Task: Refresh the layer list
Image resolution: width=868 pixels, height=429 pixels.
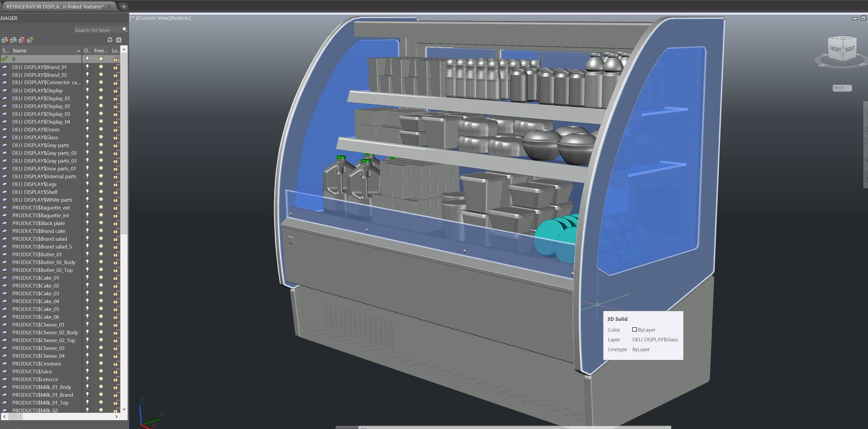Action: point(110,40)
